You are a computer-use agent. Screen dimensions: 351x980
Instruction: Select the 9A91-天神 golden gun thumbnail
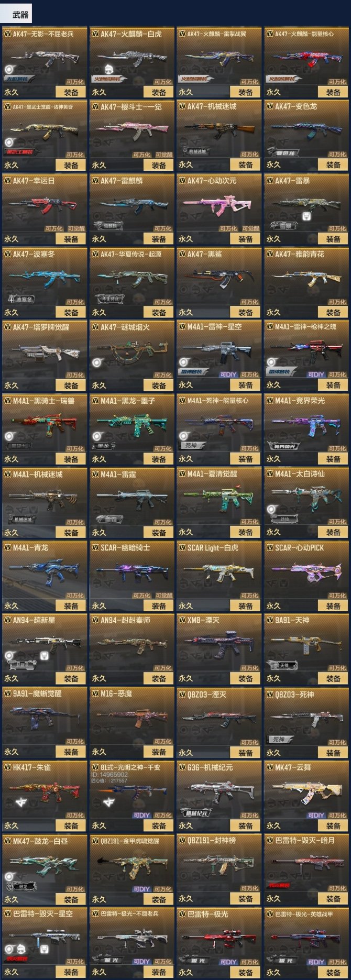(305, 645)
